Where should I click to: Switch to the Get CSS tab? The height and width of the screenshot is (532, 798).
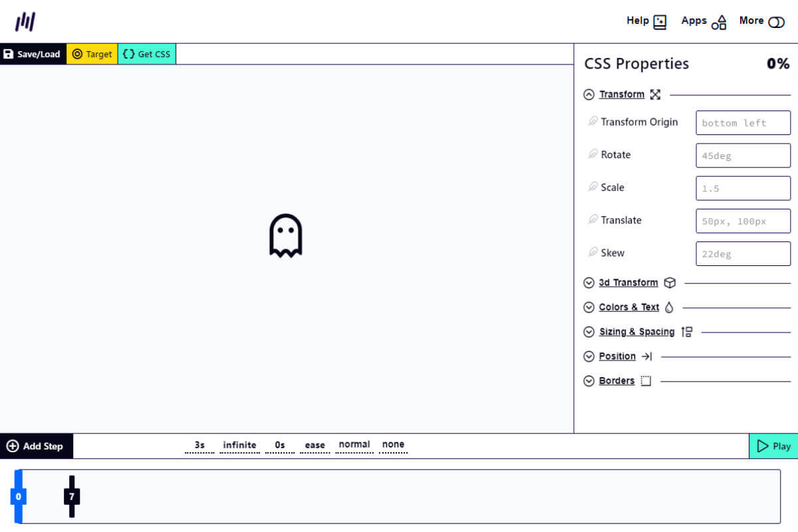[147, 54]
